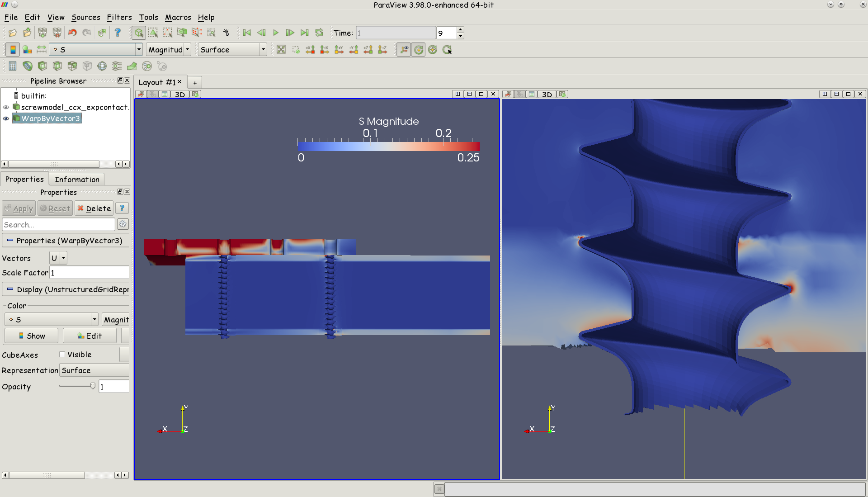Toggle color legend visibility icon
The image size is (868, 497).
(x=13, y=50)
